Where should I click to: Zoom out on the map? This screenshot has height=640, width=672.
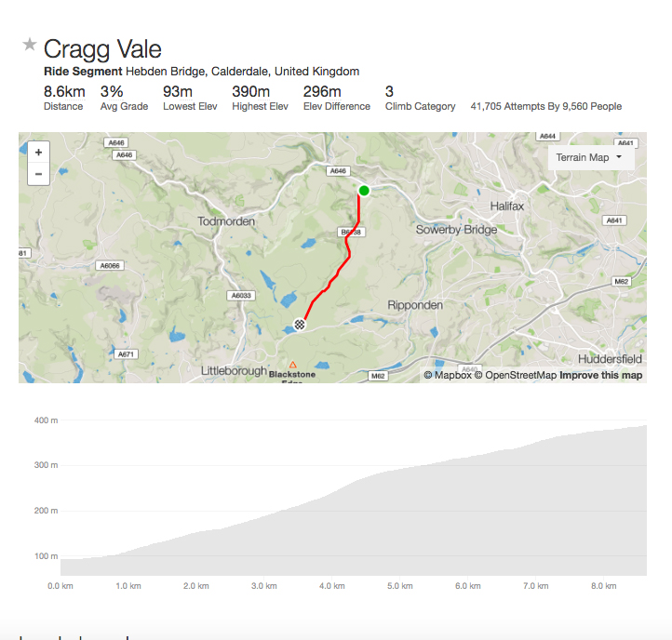38,174
